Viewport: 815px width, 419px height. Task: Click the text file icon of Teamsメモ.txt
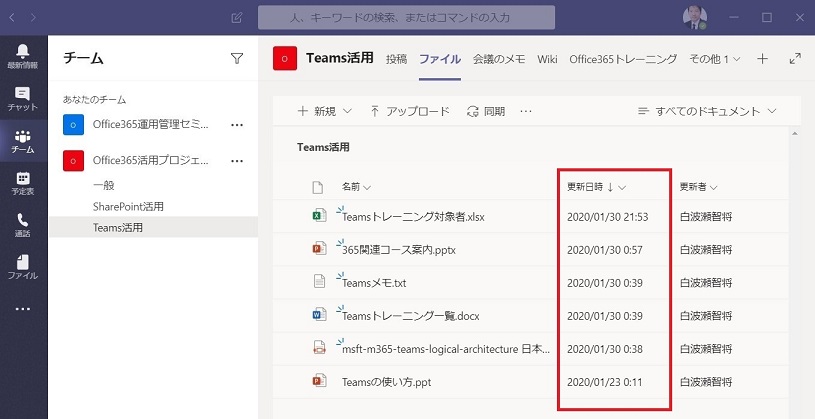pos(319,282)
